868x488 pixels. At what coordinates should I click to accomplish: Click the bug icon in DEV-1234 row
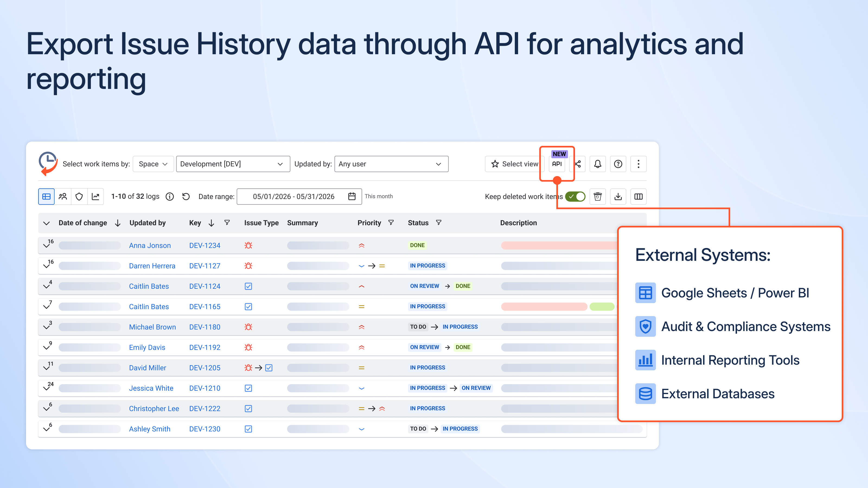[x=248, y=245]
